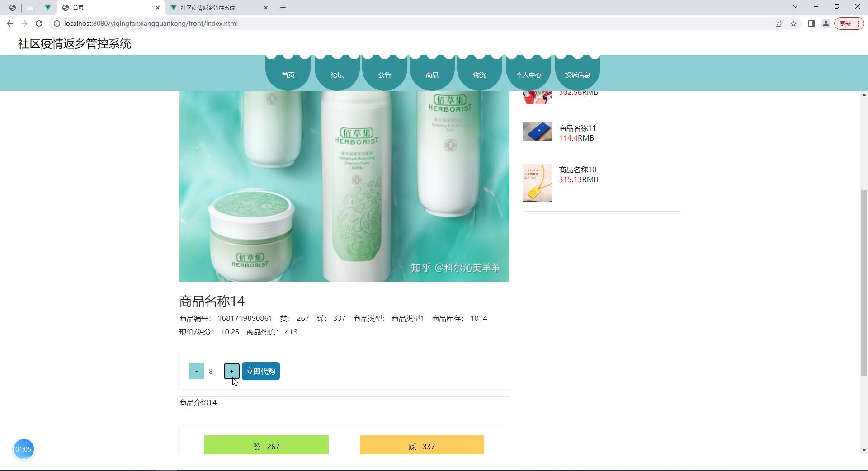The image size is (868, 471).
Task: Click the 商品名称14 heading
Action: [212, 301]
